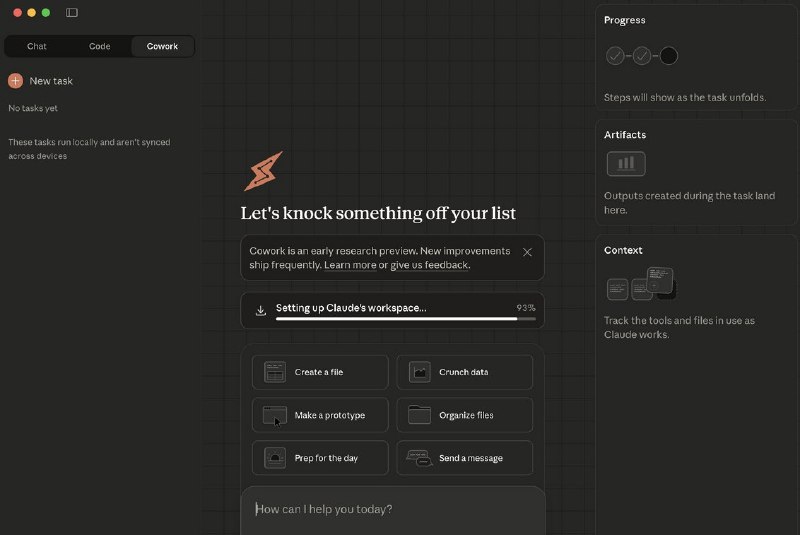Click the workspace setup progress bar

click(x=396, y=318)
